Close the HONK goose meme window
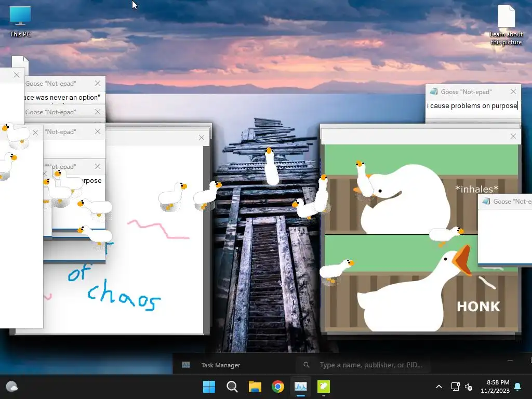Viewport: 532px width, 399px height. 513,137
